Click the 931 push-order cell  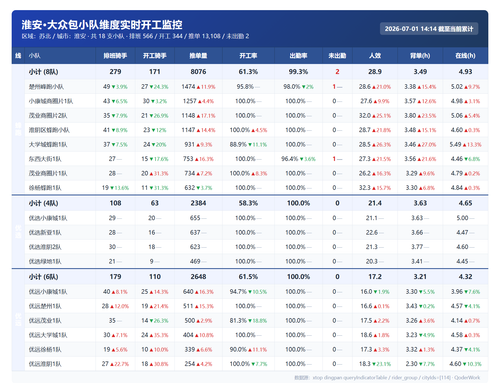point(198,144)
